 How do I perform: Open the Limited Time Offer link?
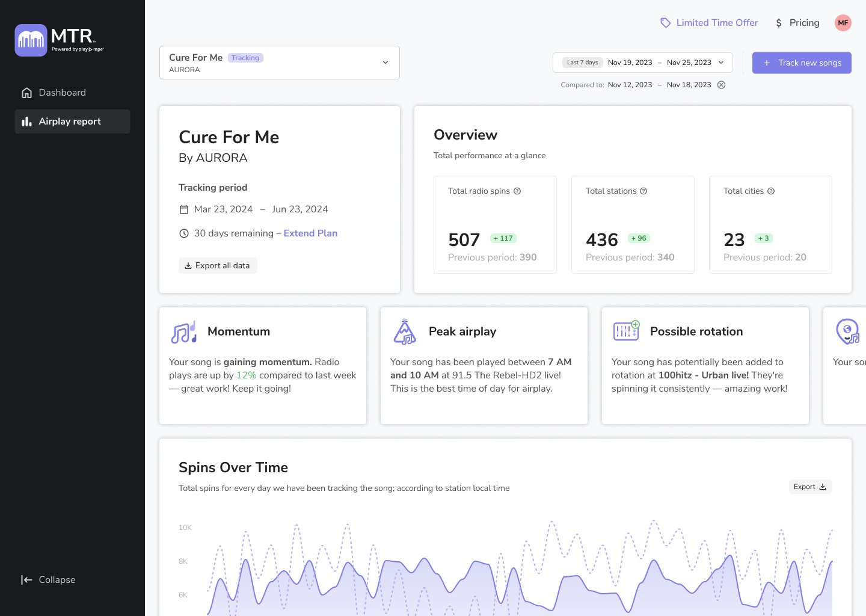(710, 23)
